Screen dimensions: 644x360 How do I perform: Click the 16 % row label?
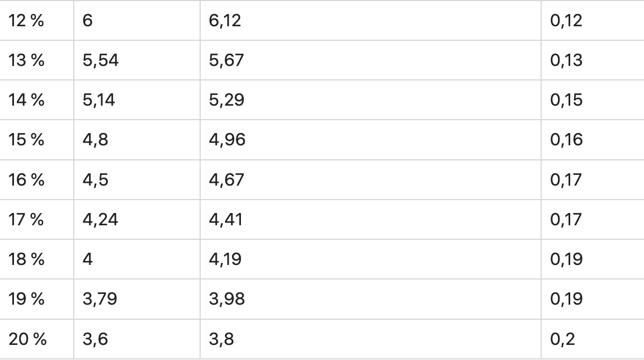(26, 179)
